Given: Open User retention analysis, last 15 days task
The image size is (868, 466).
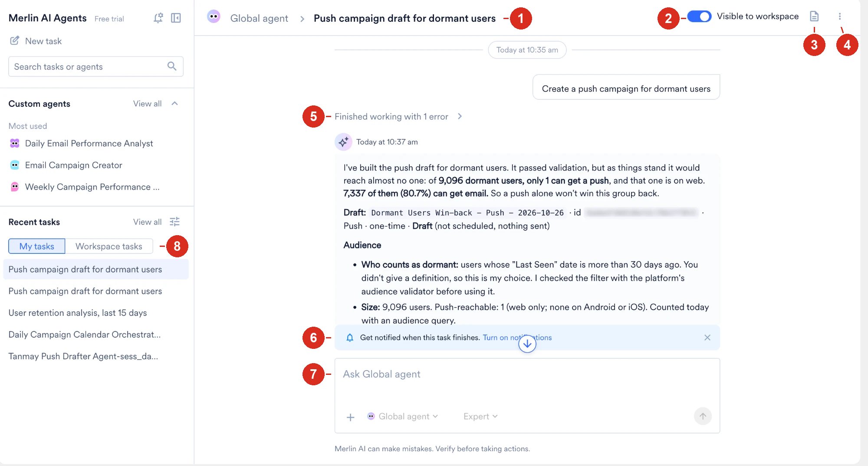Looking at the screenshot, I should tap(78, 313).
